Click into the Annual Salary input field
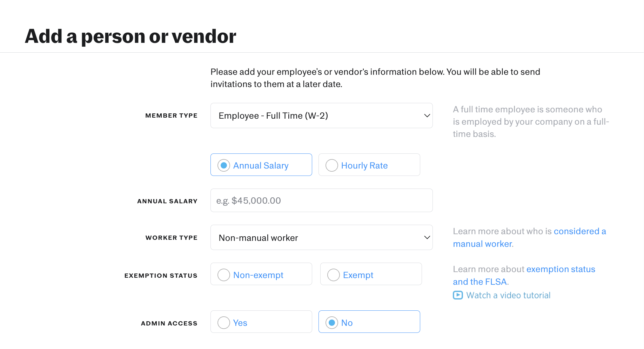 321,200
